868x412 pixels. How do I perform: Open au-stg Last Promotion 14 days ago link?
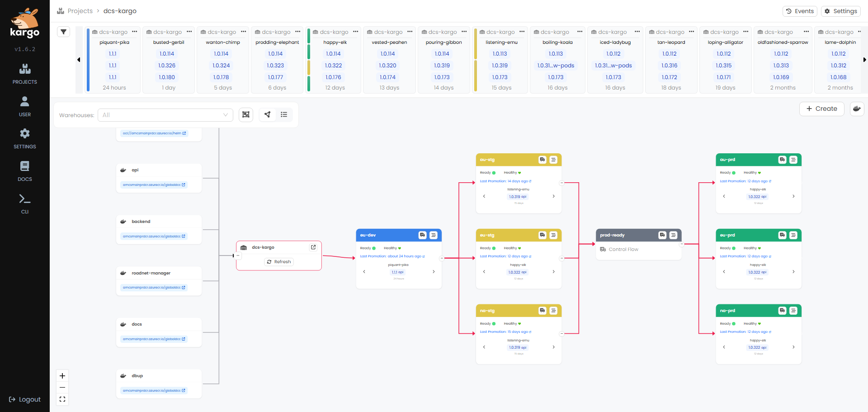tap(505, 181)
